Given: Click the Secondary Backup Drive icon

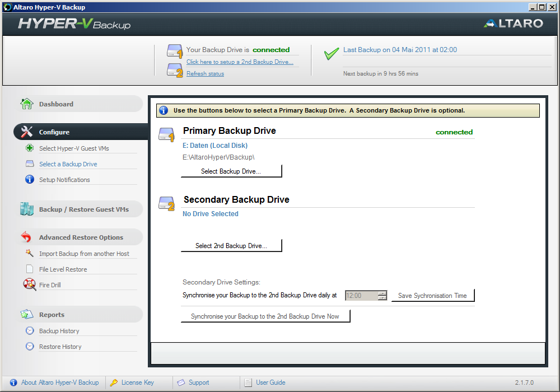Looking at the screenshot, I should pyautogui.click(x=167, y=203).
